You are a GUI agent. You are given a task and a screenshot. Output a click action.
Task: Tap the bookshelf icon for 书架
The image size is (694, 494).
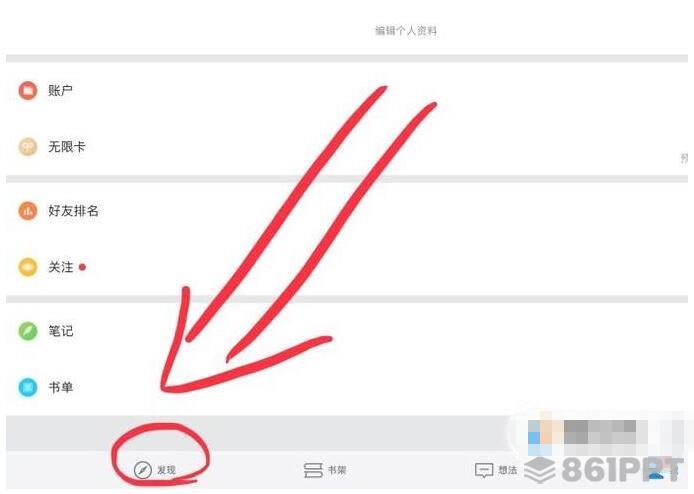click(x=313, y=470)
